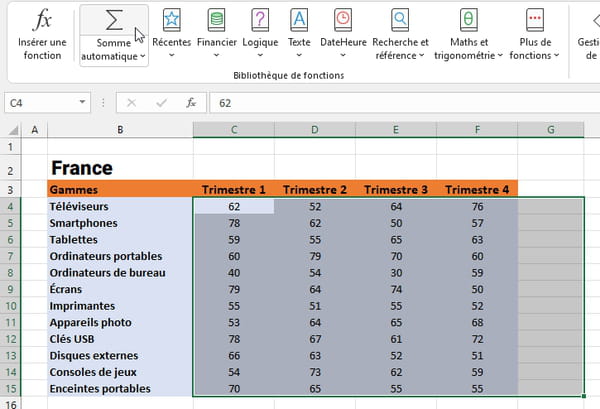Click the Disques externes row label
The width and height of the screenshot is (600, 409).
120,355
